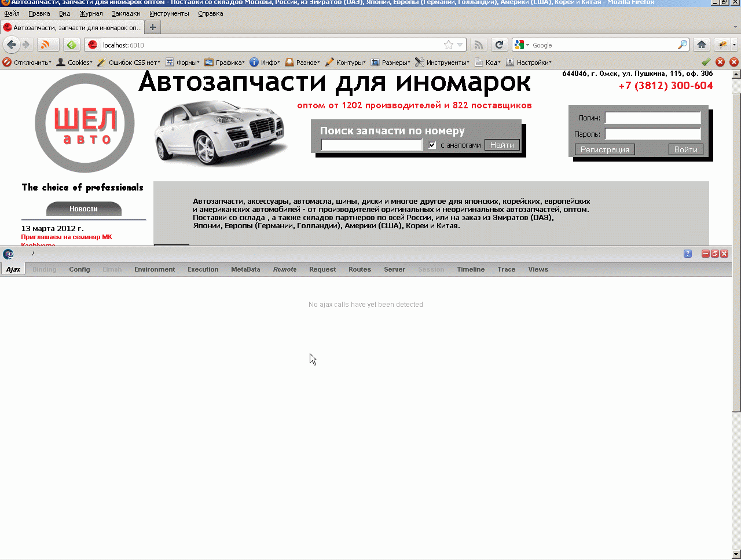Click the white Porsche car image
The width and height of the screenshot is (741, 560).
click(221, 133)
